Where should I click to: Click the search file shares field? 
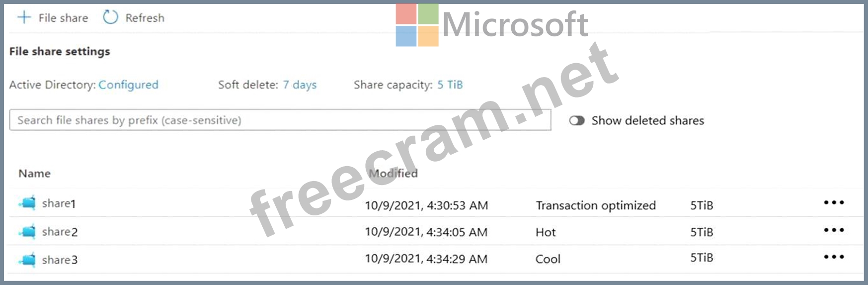(280, 120)
